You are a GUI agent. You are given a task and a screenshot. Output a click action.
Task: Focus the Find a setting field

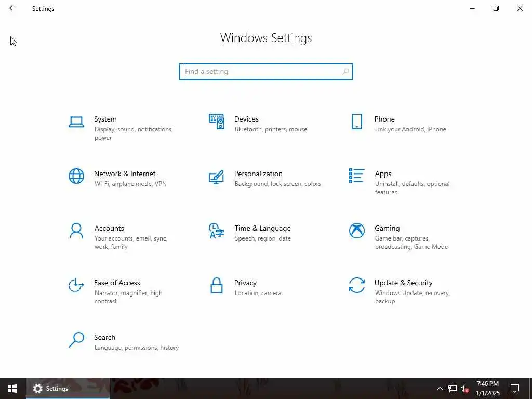(x=265, y=72)
